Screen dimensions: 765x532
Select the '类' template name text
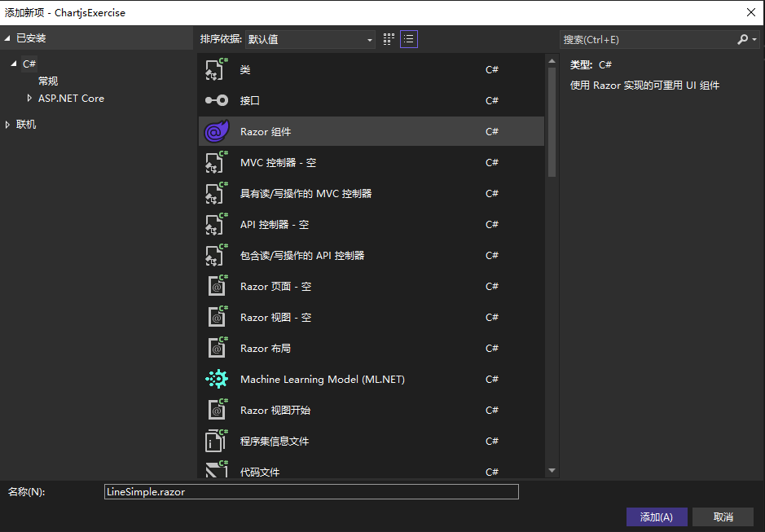click(x=245, y=70)
